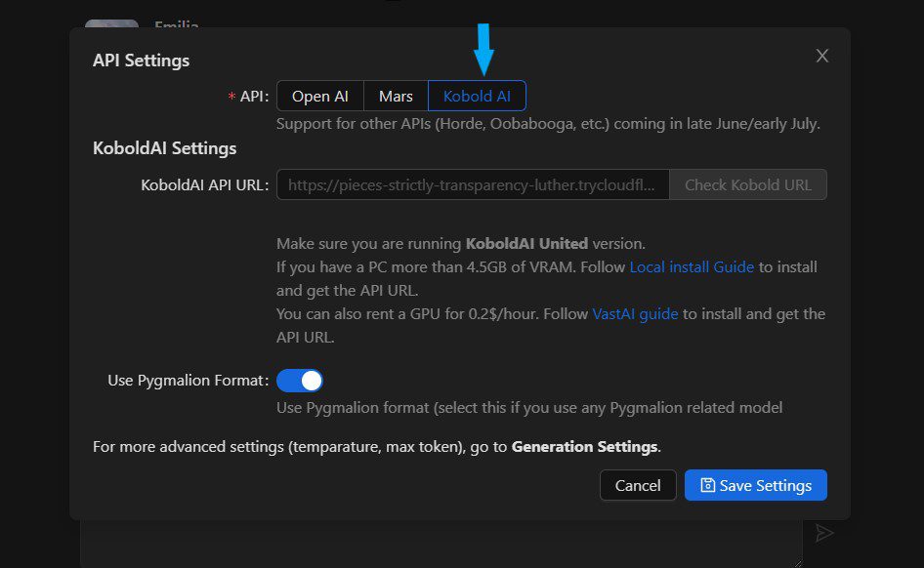Click the Check Kobold URL button

click(x=748, y=184)
